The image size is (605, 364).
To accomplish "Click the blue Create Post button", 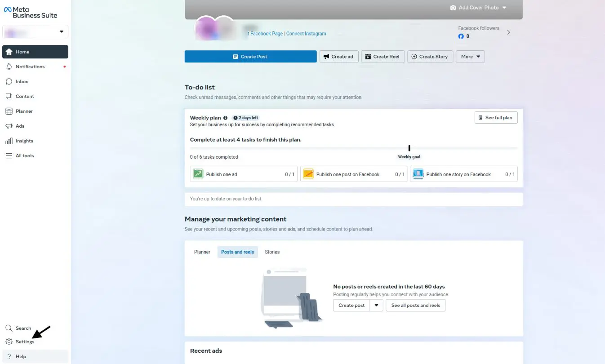I will (x=250, y=57).
